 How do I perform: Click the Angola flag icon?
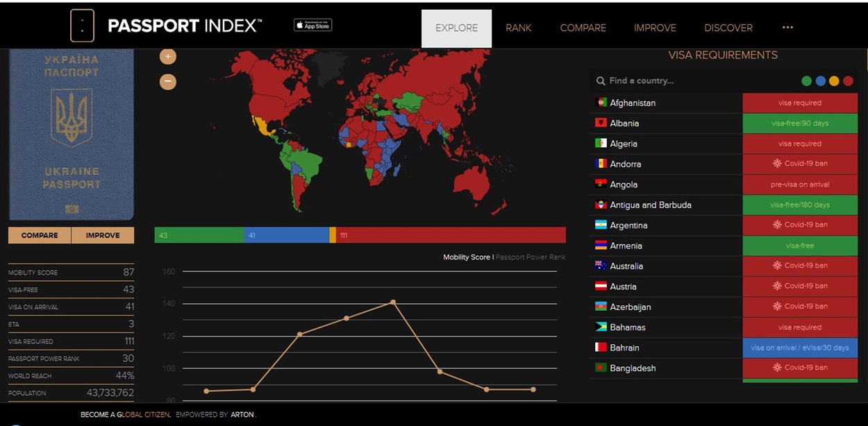click(x=601, y=185)
